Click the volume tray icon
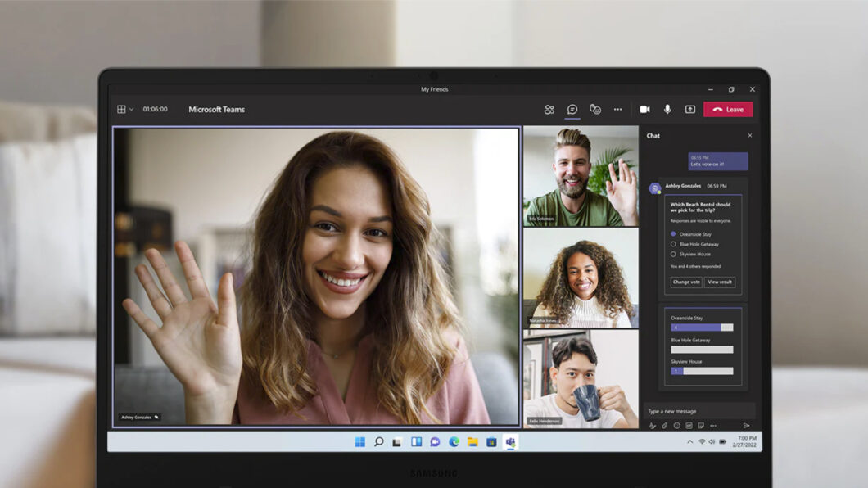Image resolution: width=868 pixels, height=488 pixels. coord(712,441)
